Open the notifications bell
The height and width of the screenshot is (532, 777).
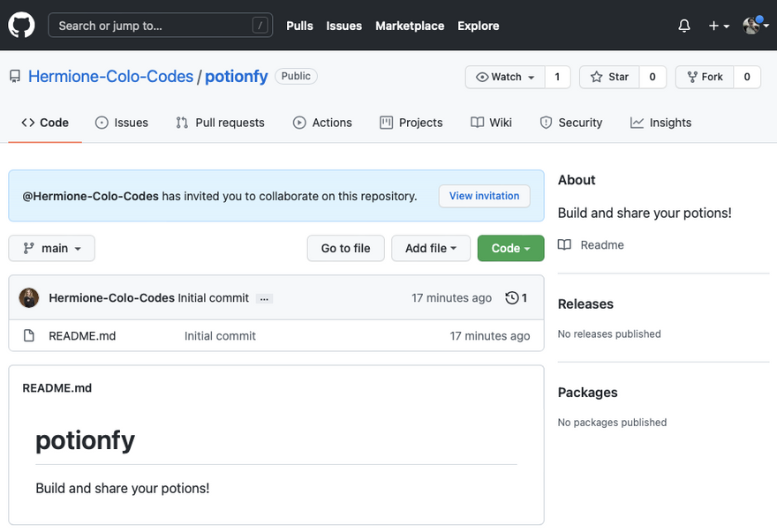coord(684,26)
